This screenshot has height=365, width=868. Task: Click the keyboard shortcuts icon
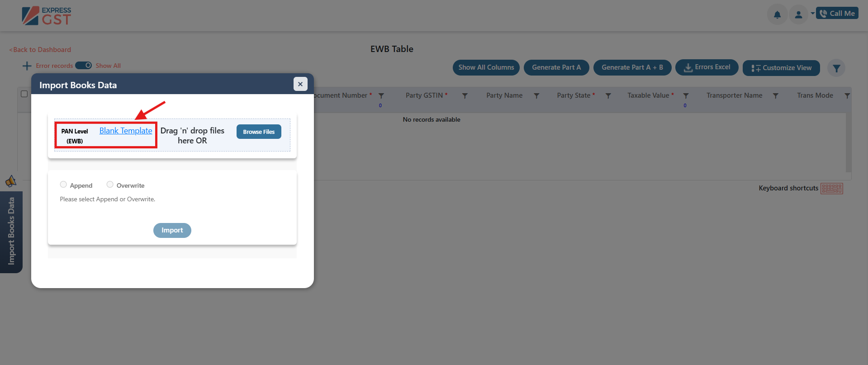point(831,188)
